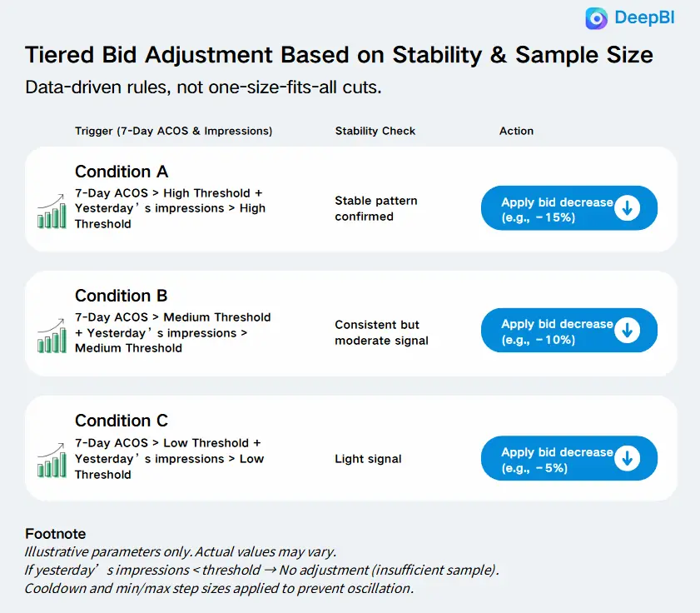Select the Condition B heading
Image resolution: width=700 pixels, height=613 pixels.
click(x=122, y=296)
